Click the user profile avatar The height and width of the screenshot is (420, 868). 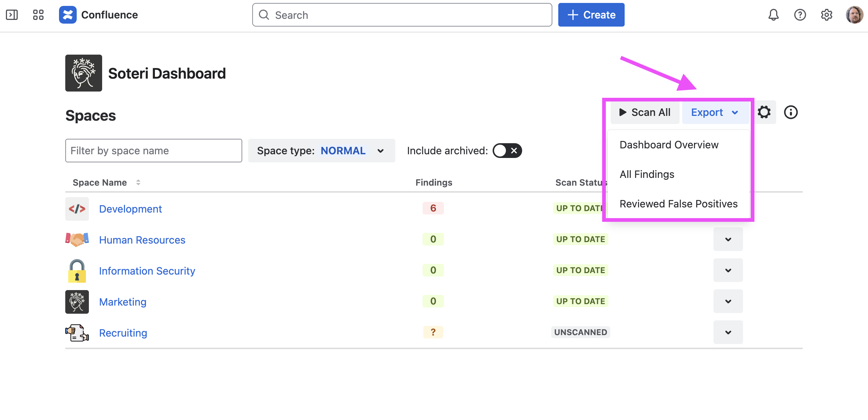click(854, 15)
